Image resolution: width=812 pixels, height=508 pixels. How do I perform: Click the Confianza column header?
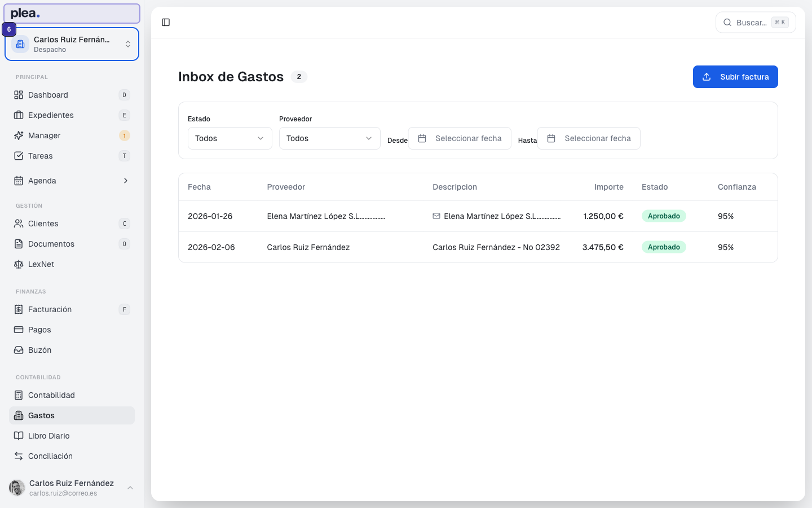point(737,187)
